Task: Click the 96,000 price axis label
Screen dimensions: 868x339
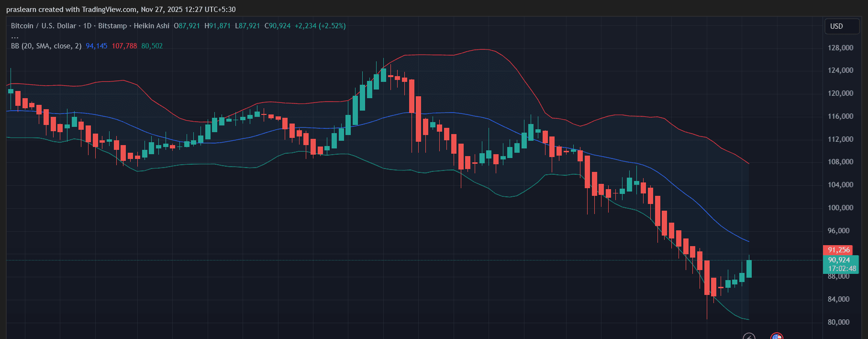Action: click(x=838, y=231)
